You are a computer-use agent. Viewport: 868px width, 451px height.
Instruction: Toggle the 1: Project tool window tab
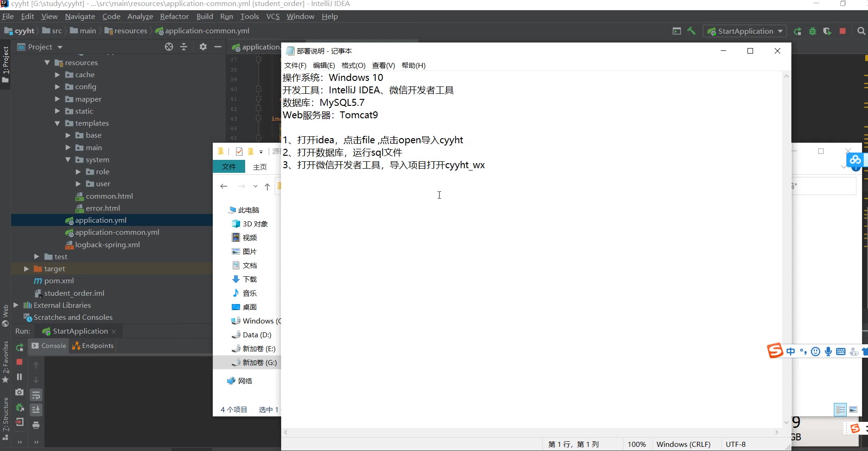click(6, 65)
